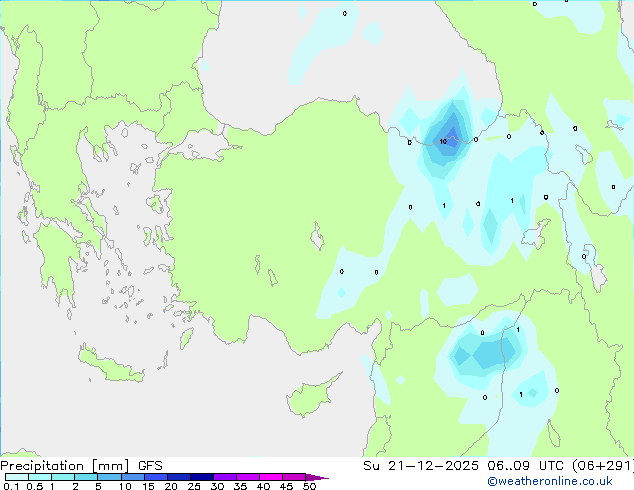Click the "0.5" legend scale label
Image resolution: width=634 pixels, height=490 pixels.
[35, 486]
